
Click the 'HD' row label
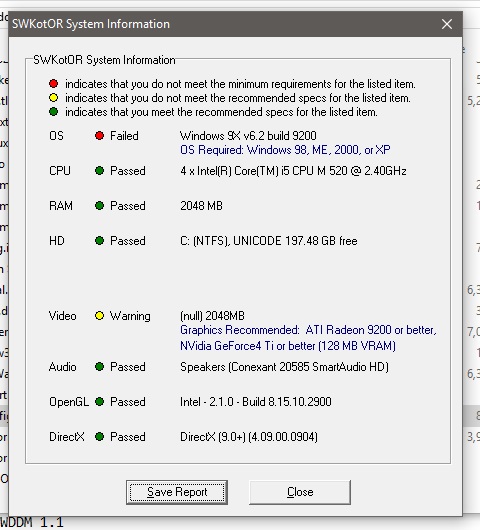[56, 241]
